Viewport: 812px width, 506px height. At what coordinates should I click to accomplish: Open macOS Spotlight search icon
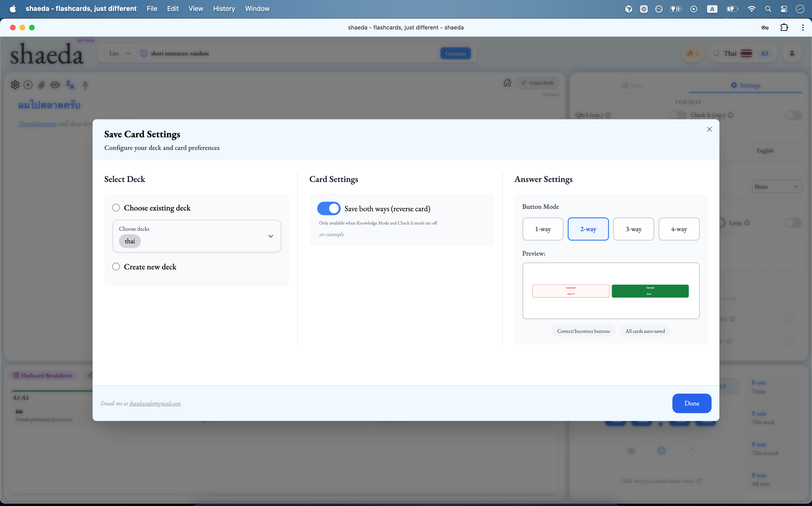(x=768, y=9)
